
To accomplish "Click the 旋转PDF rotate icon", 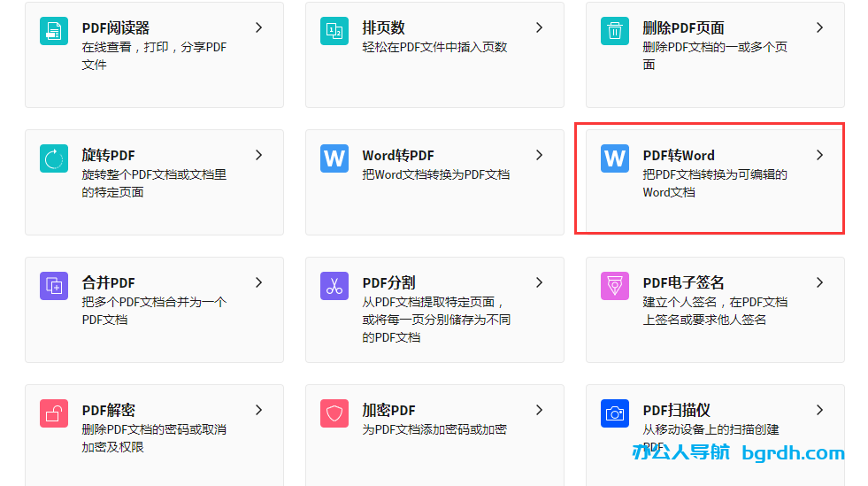I will pyautogui.click(x=54, y=158).
